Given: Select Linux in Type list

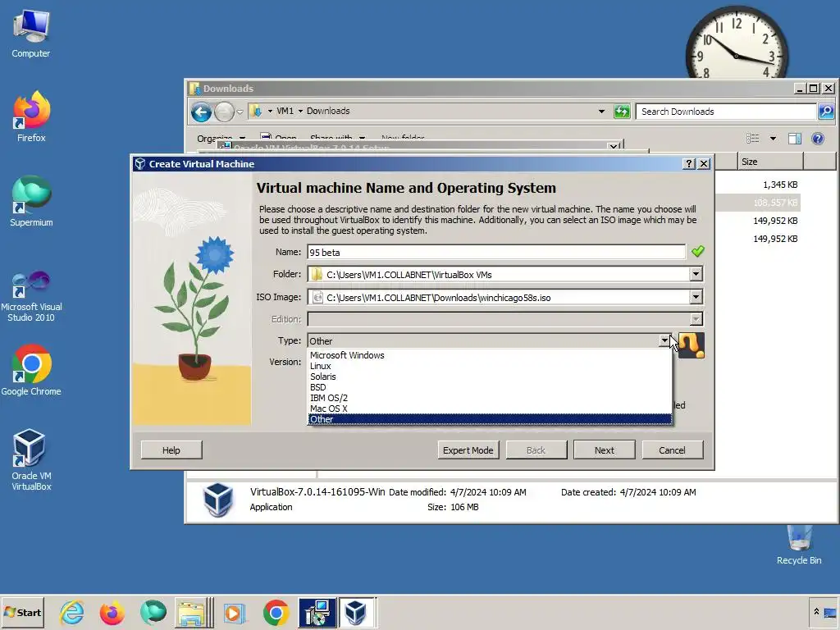Looking at the screenshot, I should [x=490, y=366].
